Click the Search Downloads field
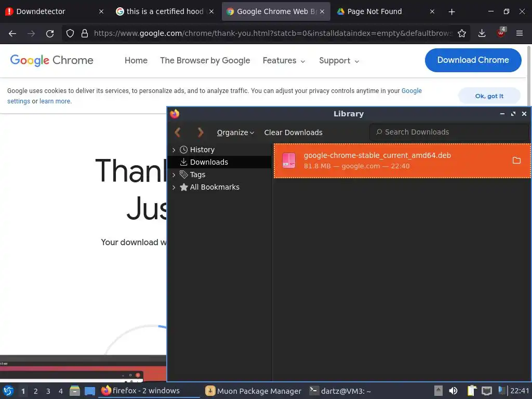 [x=448, y=132]
